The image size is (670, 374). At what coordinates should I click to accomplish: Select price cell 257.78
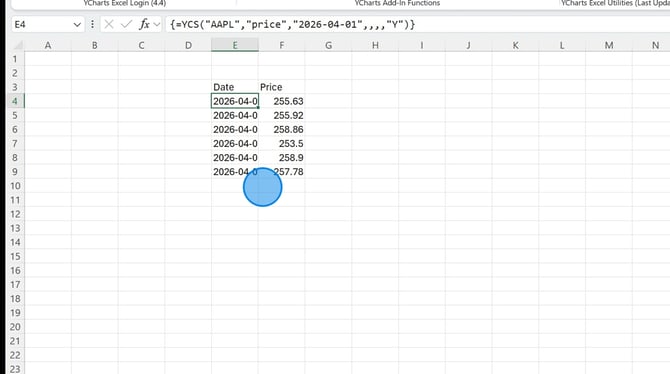[x=282, y=172]
